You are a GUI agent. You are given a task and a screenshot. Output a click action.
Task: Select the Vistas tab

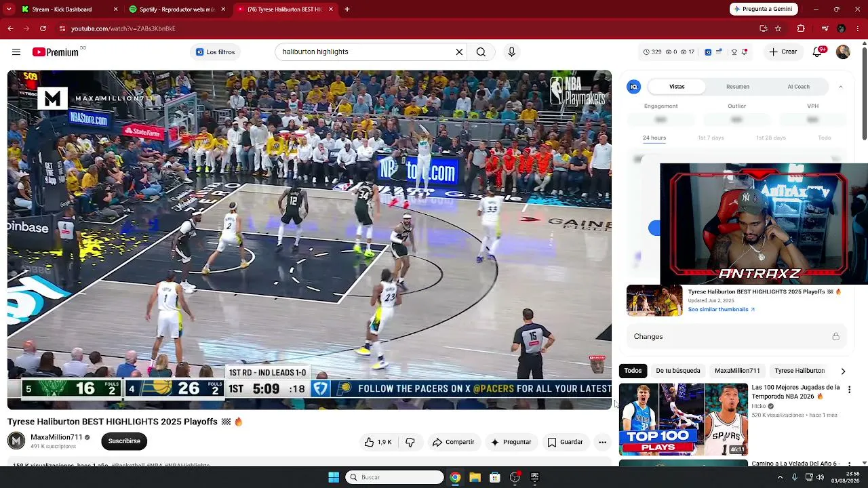677,87
